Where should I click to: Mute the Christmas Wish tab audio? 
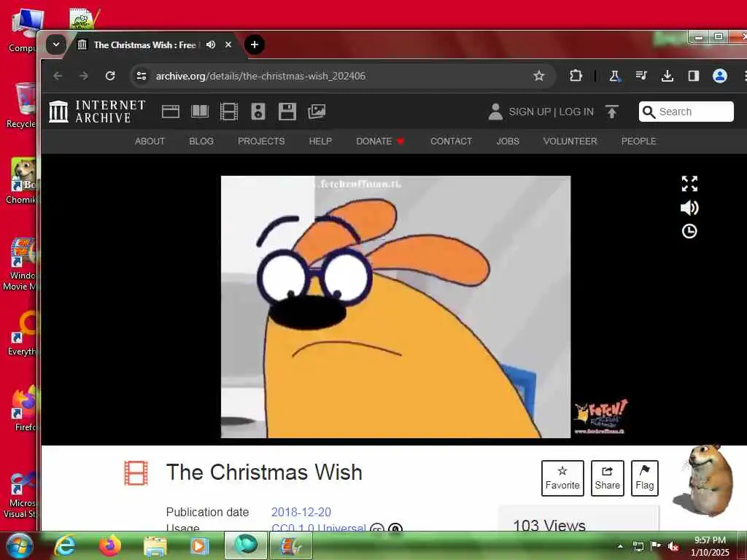click(211, 44)
